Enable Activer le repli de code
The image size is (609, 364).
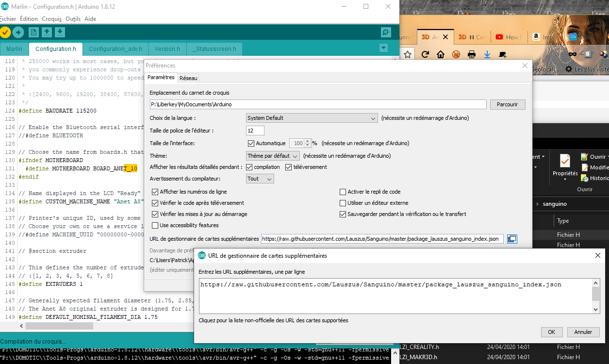[x=343, y=192]
